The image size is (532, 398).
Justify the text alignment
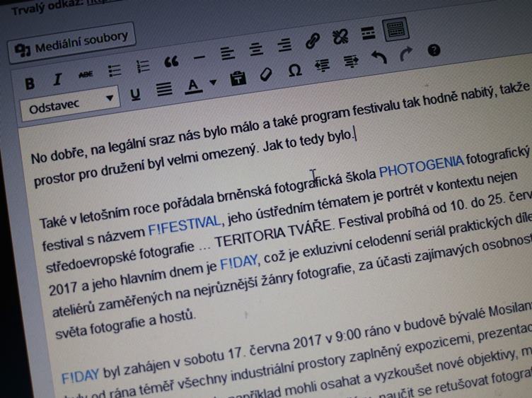[164, 89]
